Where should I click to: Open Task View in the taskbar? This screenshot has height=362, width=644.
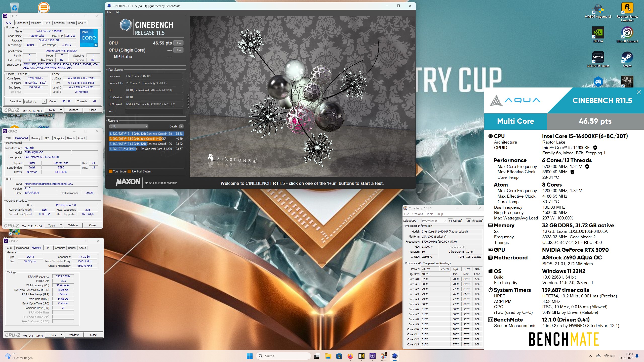pyautogui.click(x=317, y=356)
